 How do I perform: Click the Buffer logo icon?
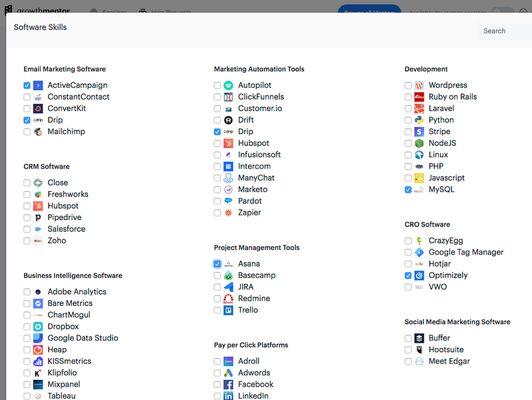point(419,338)
